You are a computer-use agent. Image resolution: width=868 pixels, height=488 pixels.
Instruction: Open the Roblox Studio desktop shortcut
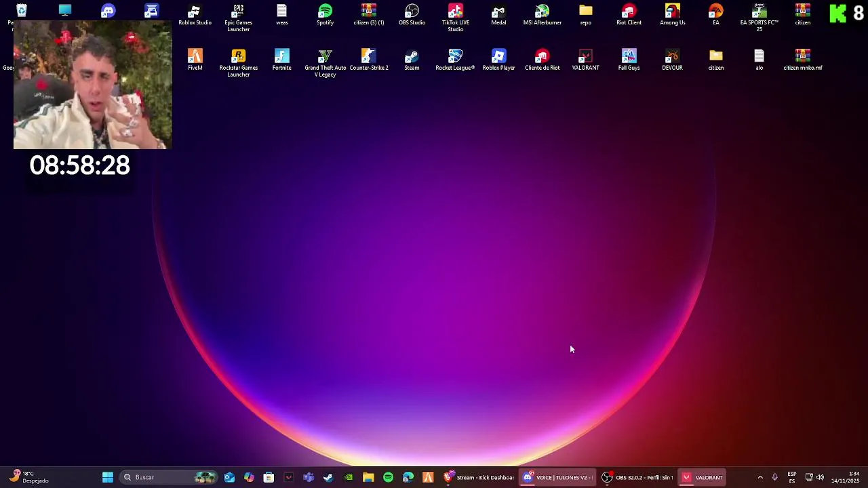coord(195,15)
